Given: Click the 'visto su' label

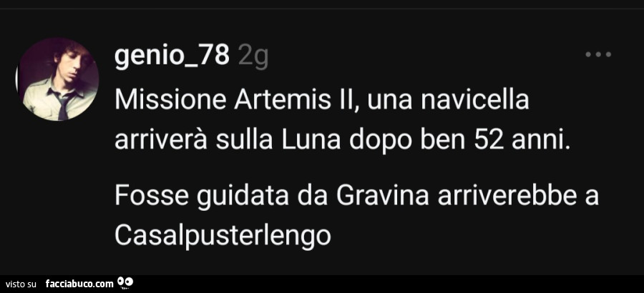Looking at the screenshot, I should pos(21,284).
